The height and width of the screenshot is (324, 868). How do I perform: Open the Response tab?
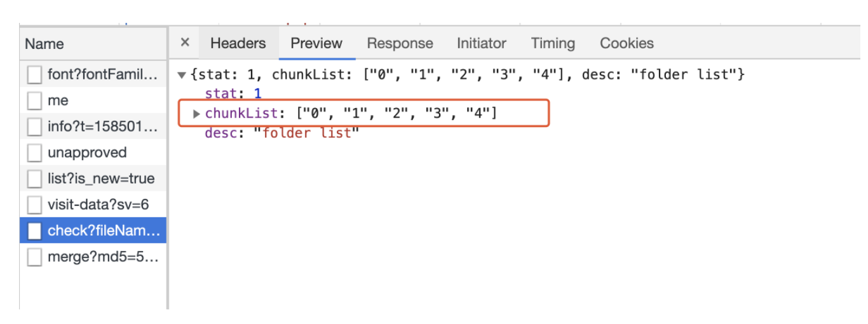point(400,43)
